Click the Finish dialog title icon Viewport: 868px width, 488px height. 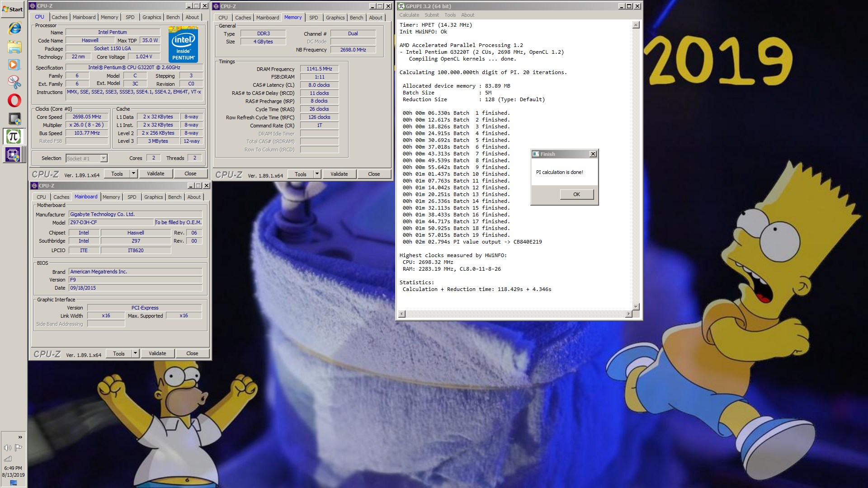[536, 154]
